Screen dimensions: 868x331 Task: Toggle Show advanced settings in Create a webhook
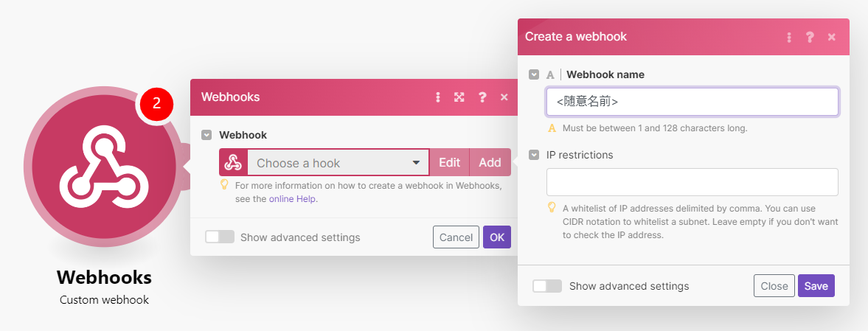pos(547,285)
